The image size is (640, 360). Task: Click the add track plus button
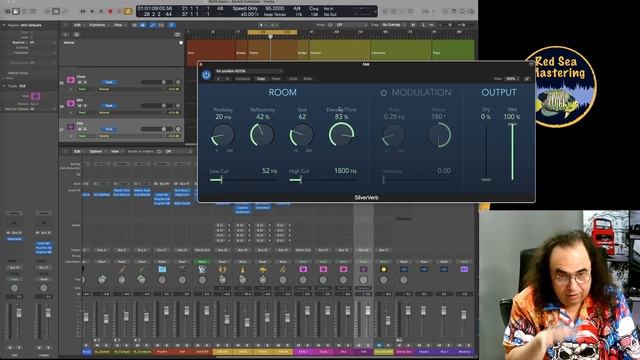pyautogui.click(x=66, y=35)
